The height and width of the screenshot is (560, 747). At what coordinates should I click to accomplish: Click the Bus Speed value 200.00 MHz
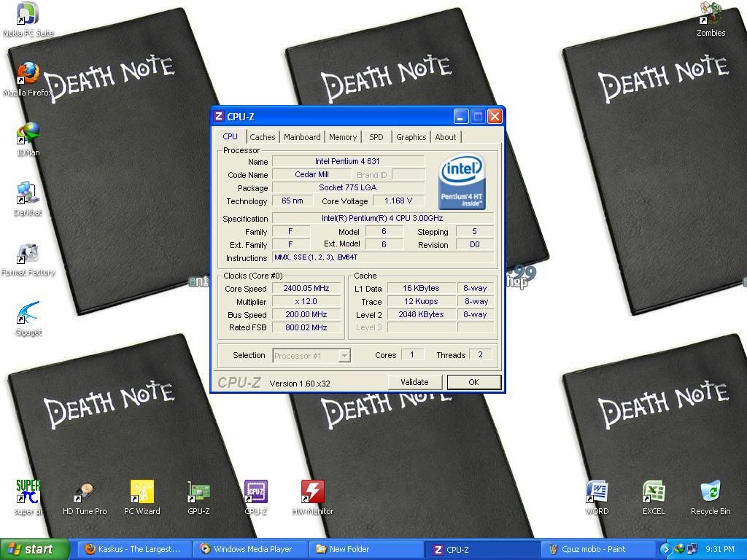pyautogui.click(x=306, y=315)
